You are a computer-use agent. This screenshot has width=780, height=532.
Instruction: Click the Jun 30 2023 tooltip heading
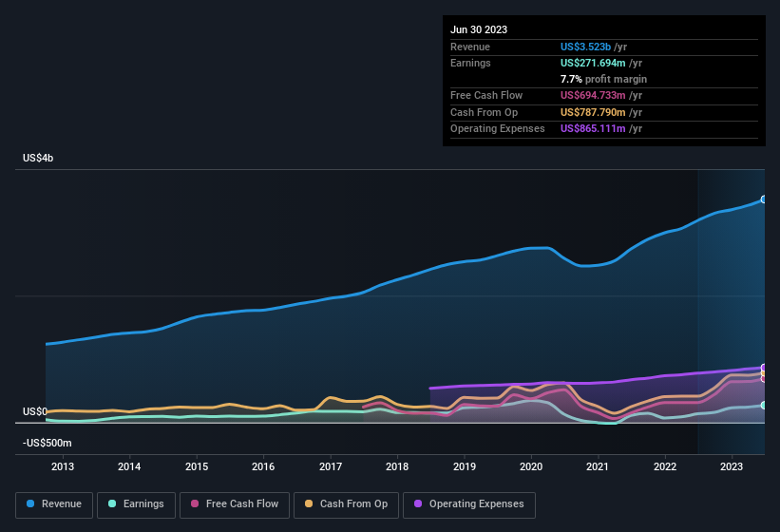point(479,29)
